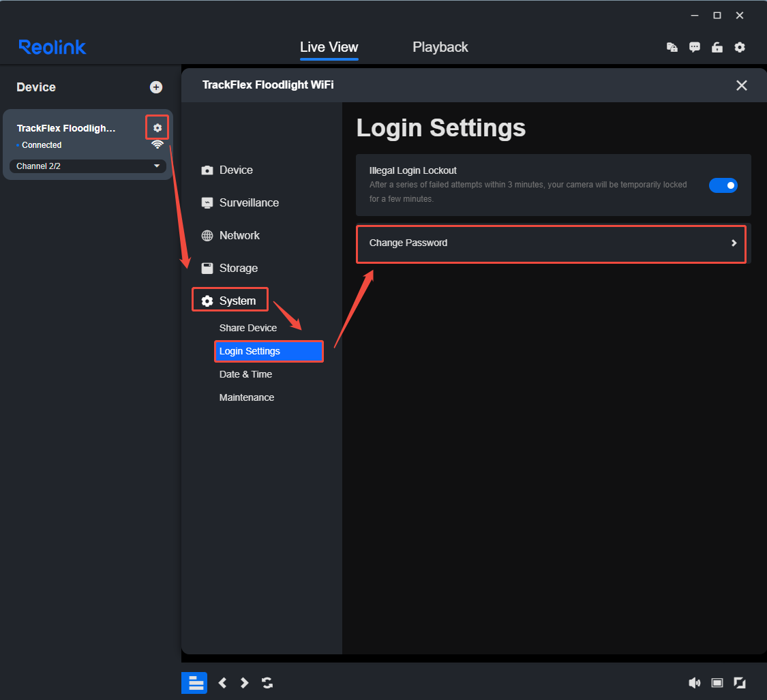Open the Device settings section

point(228,170)
